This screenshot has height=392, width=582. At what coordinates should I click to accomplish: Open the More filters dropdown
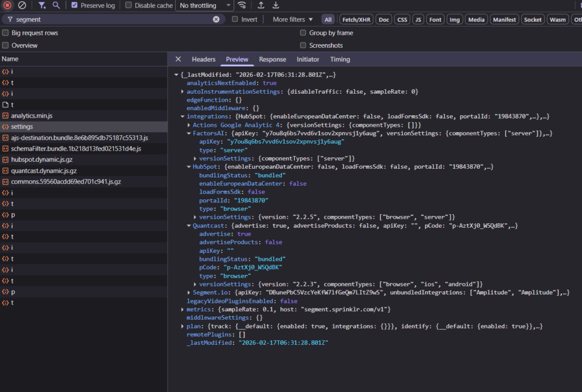click(293, 19)
